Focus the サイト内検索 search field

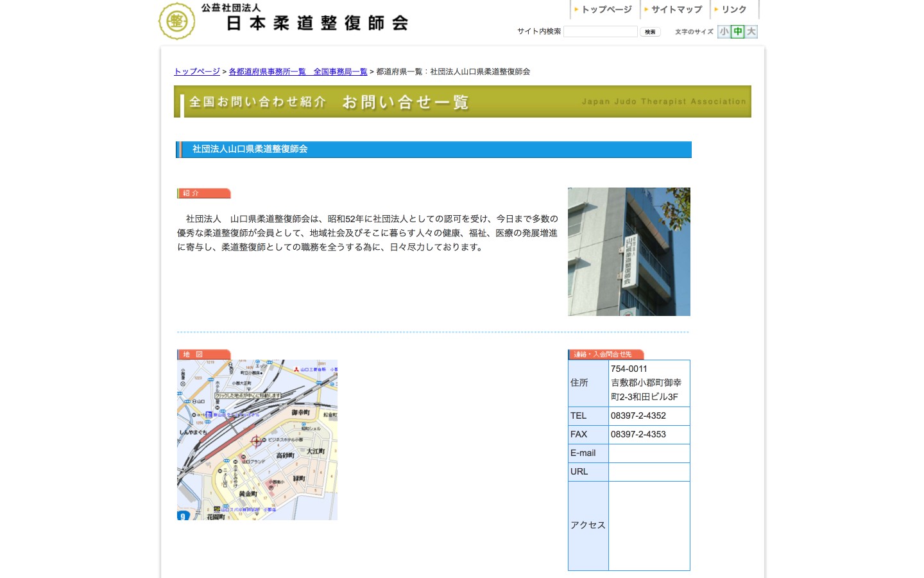[x=601, y=31]
